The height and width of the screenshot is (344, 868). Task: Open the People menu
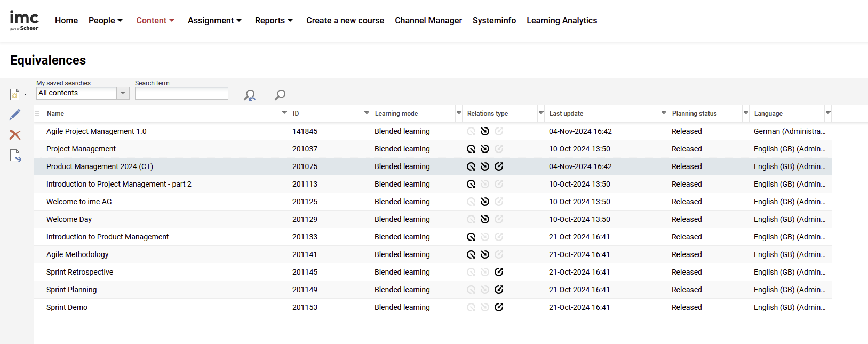tap(105, 20)
